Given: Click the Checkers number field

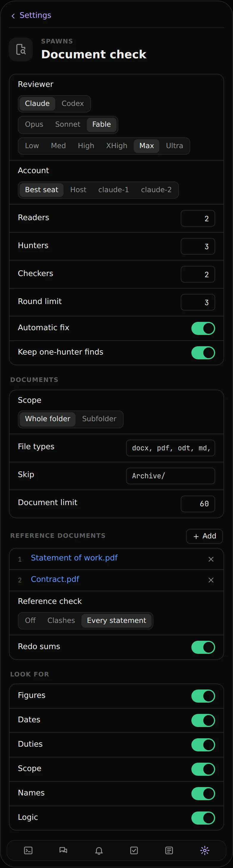Looking at the screenshot, I should (x=198, y=275).
